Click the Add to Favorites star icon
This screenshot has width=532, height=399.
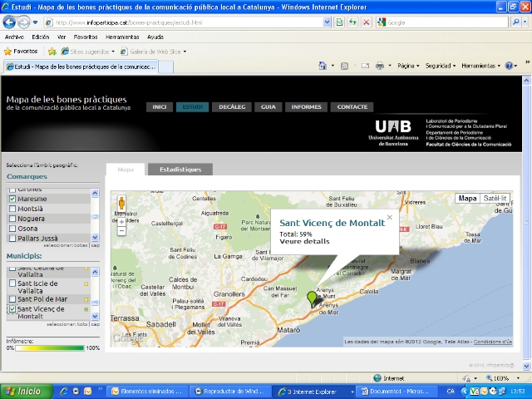click(52, 52)
